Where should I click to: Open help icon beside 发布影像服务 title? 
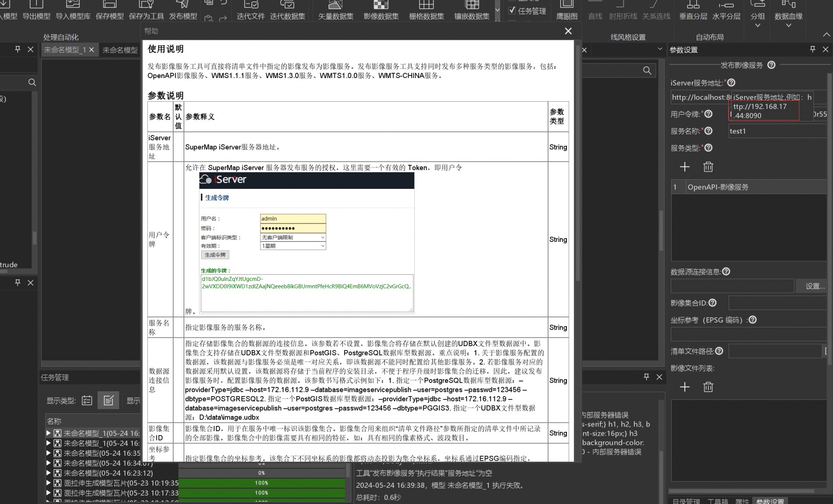pos(772,65)
